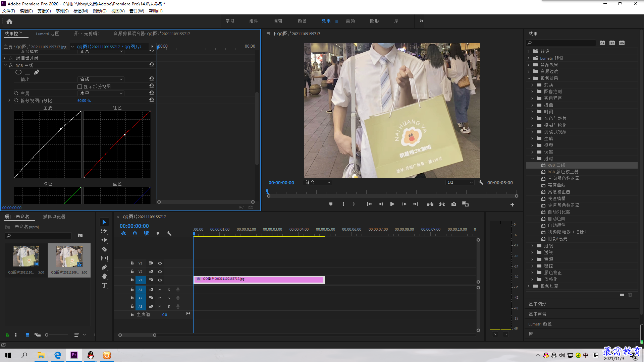Image resolution: width=644 pixels, height=362 pixels.
Task: Reset the RGB 曲线 effect
Action: pos(152,65)
